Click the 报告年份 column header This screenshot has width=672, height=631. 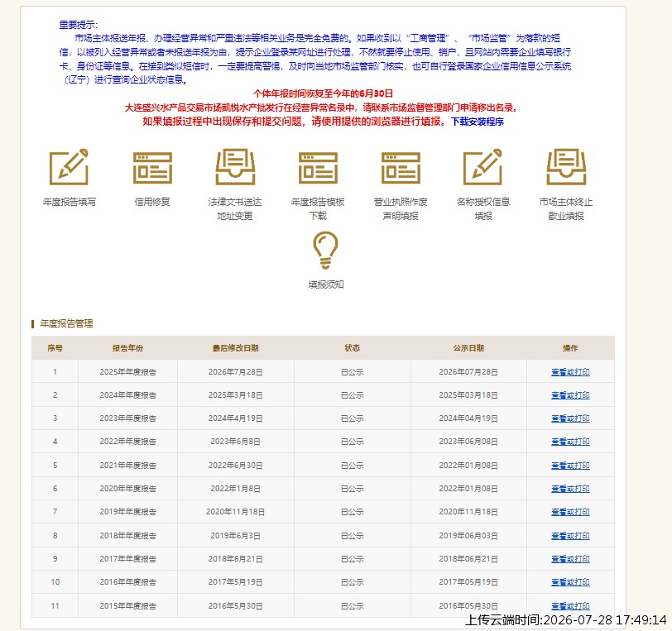127,348
